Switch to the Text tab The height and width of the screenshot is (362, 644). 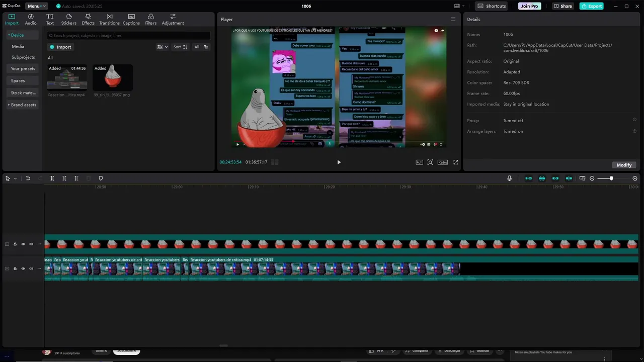[50, 20]
